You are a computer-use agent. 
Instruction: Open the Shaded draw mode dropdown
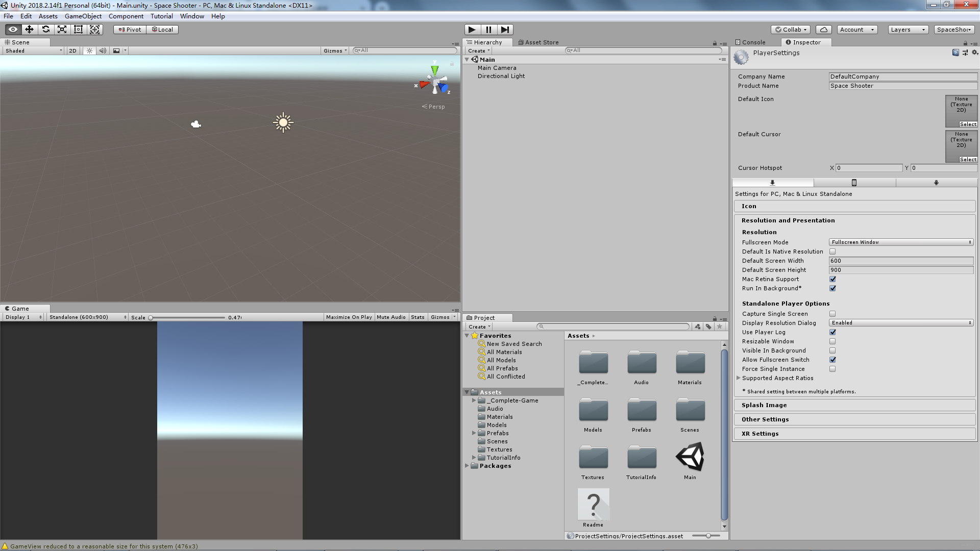click(33, 51)
